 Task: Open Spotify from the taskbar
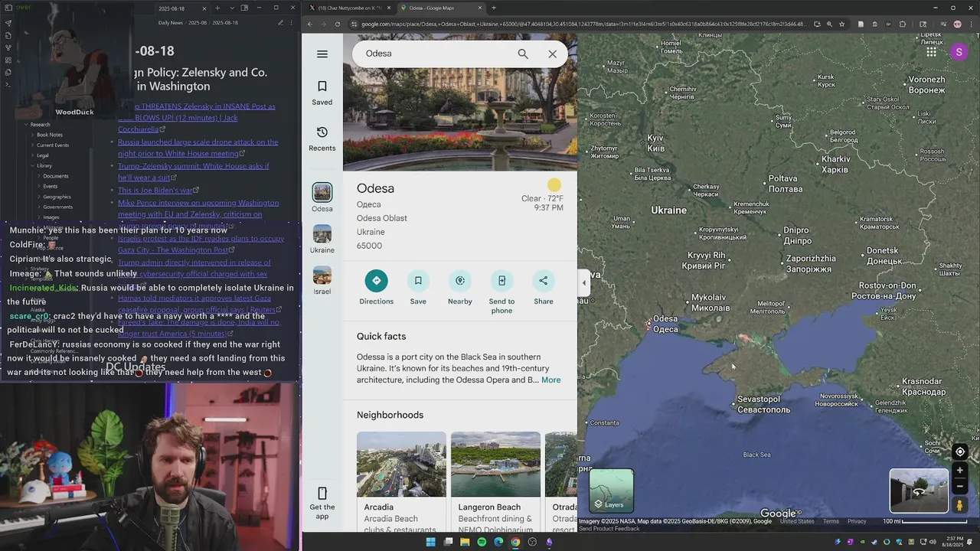(482, 542)
